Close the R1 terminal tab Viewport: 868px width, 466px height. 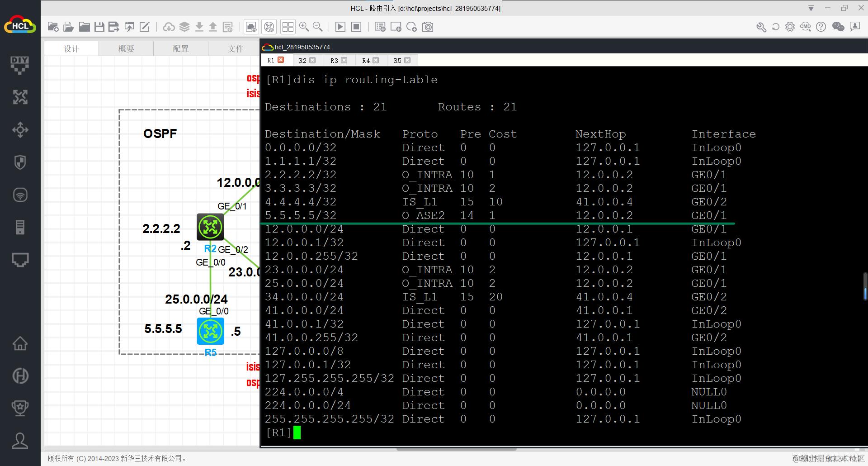(281, 60)
